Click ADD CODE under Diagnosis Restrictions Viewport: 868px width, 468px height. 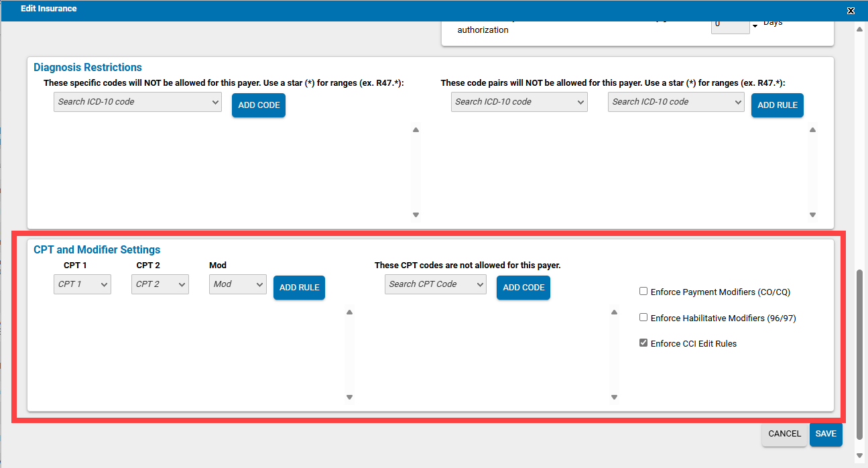coord(258,105)
